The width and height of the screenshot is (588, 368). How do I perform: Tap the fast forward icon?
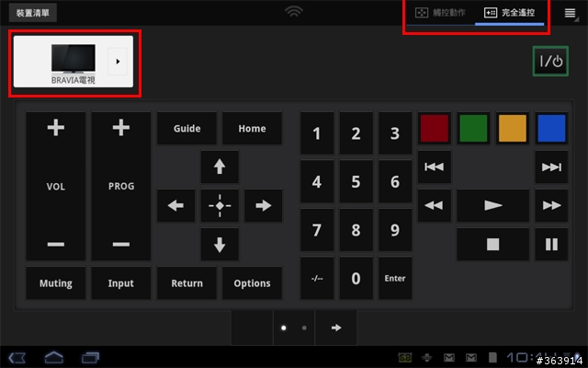tap(551, 205)
